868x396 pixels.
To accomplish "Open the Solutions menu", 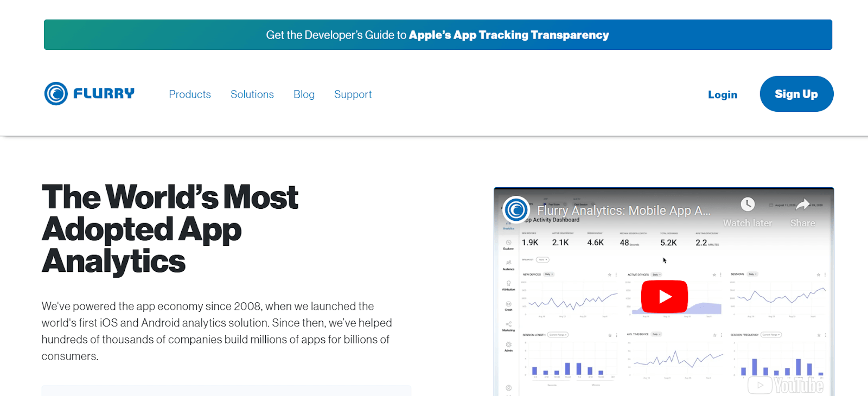I will point(252,94).
